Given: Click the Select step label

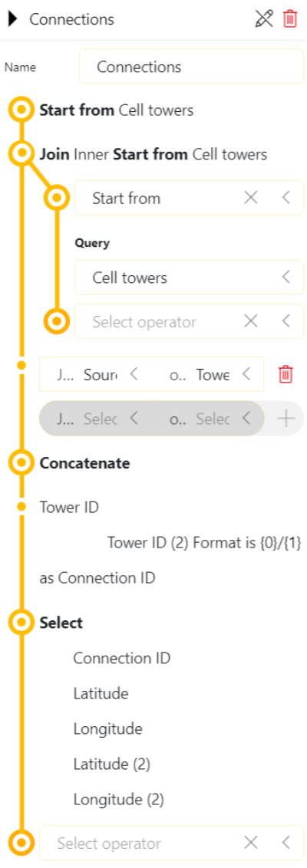Looking at the screenshot, I should click(61, 623).
